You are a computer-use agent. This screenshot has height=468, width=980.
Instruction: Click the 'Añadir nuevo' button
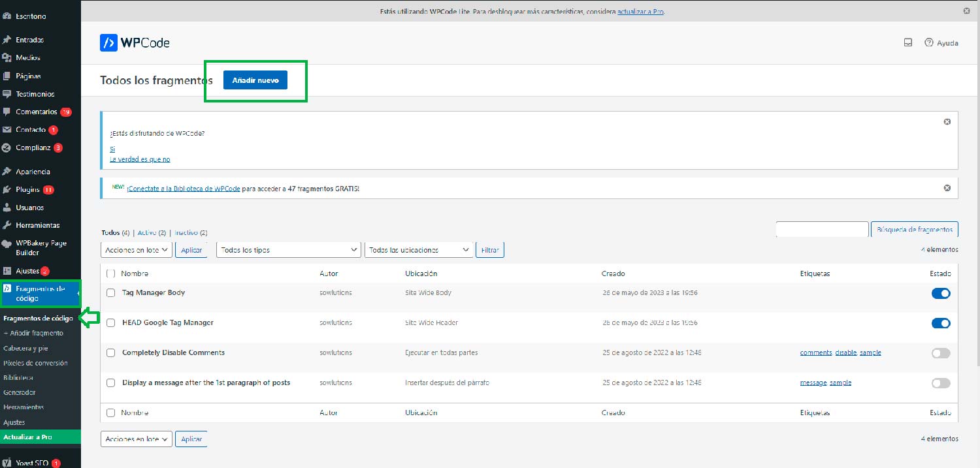[x=255, y=80]
